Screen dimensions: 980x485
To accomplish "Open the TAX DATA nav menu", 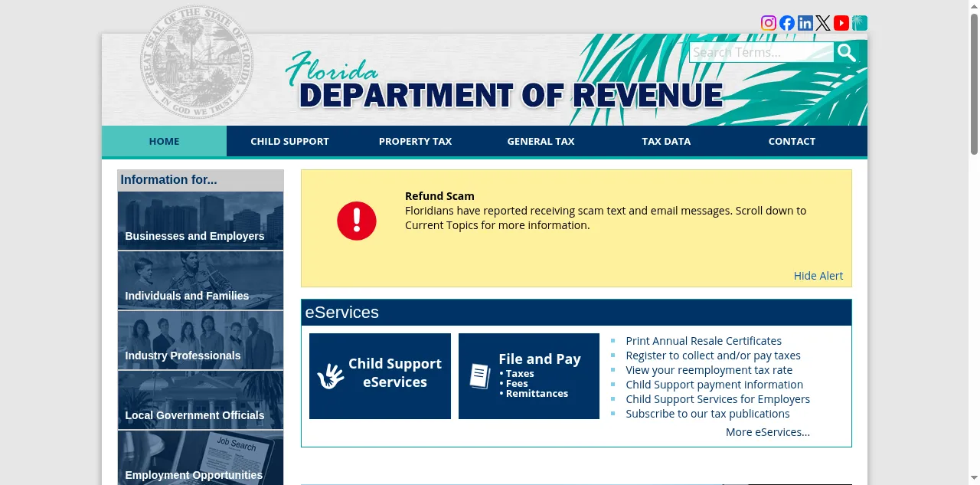I will pos(666,141).
